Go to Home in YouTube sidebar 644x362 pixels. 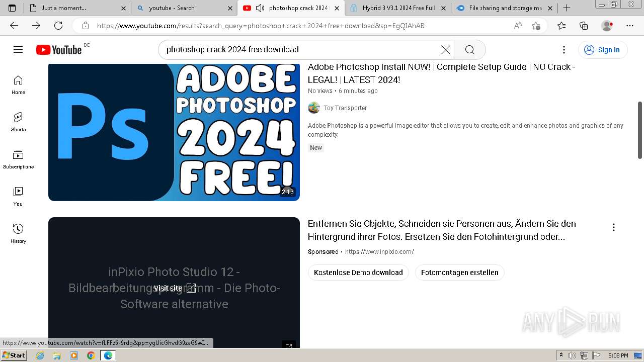[x=18, y=85]
